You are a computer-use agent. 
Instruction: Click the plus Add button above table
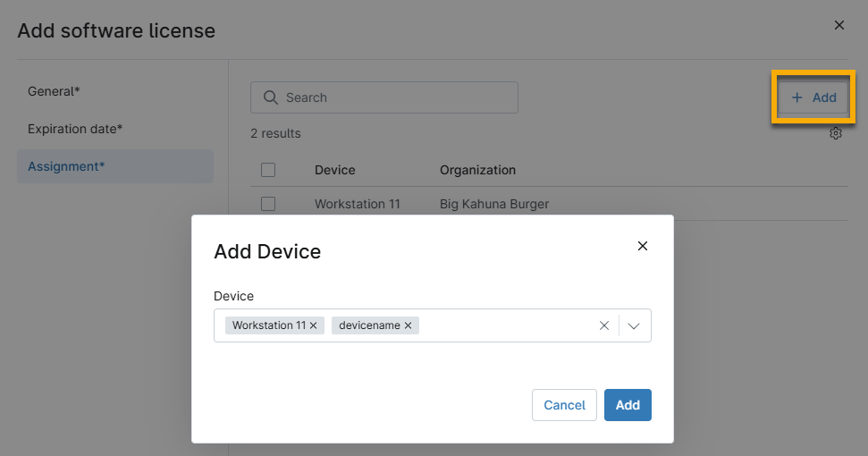pyautogui.click(x=813, y=97)
